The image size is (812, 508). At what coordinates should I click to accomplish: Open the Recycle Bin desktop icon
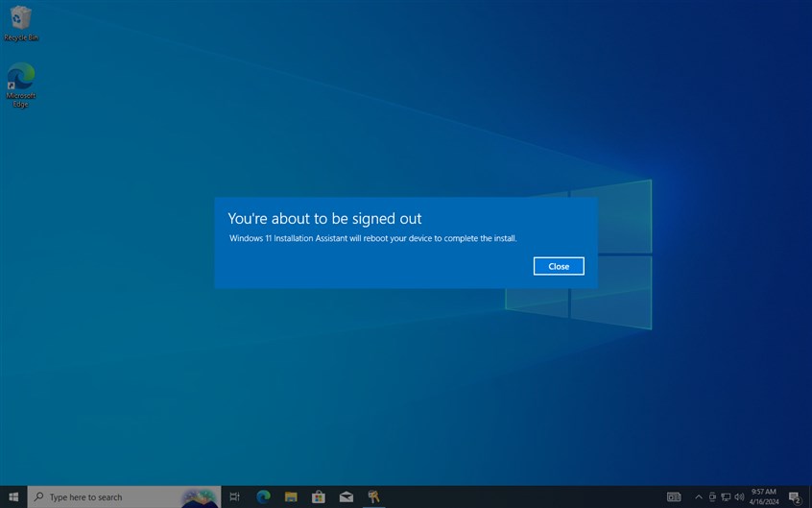click(21, 23)
